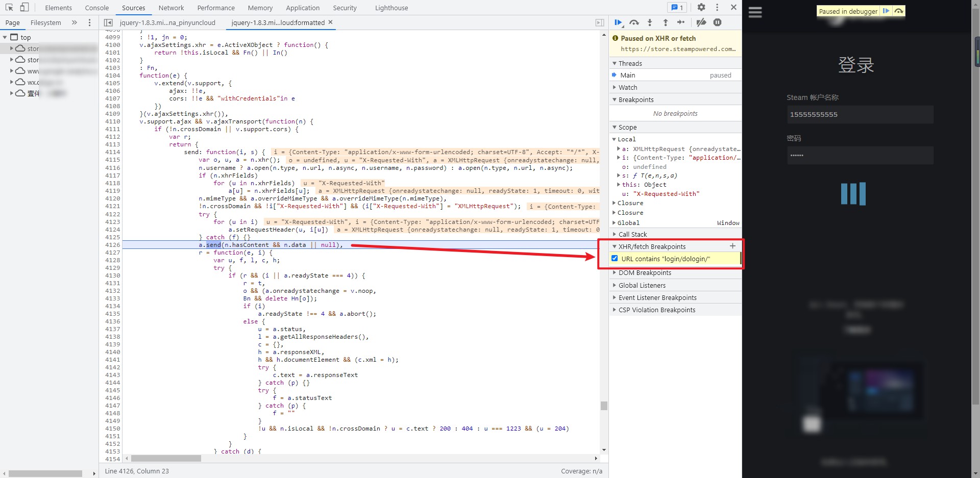Add new XHR/fetch breakpoint with plus

point(732,246)
